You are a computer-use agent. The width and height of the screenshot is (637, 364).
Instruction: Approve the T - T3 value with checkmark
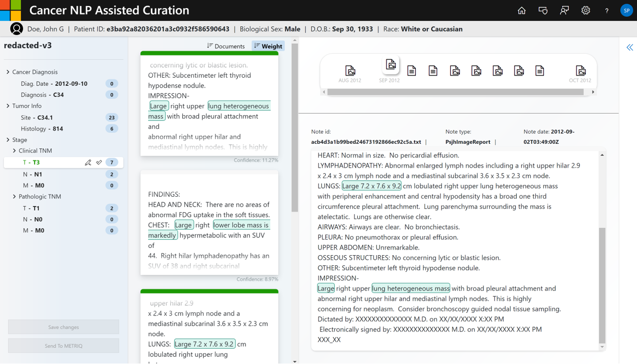99,163
